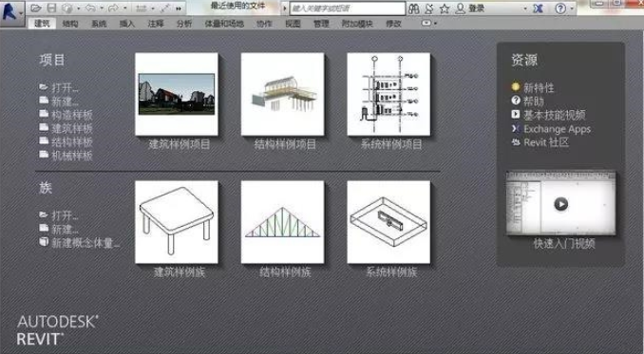
Task: Select the 视图 ribbon tab
Action: (293, 24)
